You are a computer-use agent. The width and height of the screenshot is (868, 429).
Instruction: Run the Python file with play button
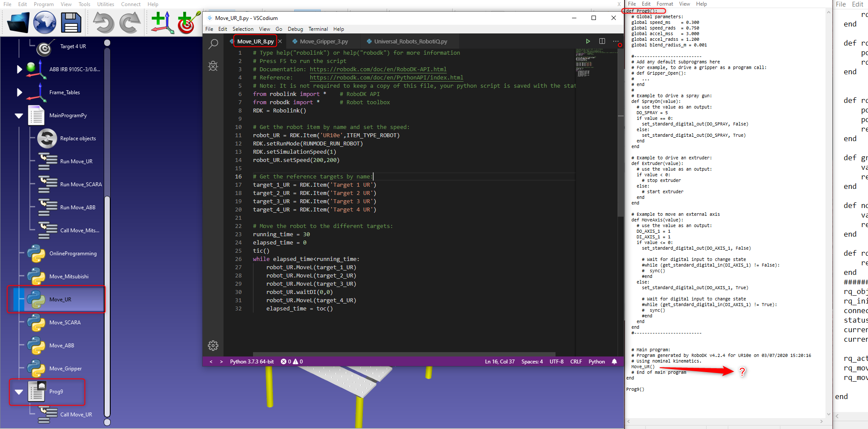coord(588,41)
